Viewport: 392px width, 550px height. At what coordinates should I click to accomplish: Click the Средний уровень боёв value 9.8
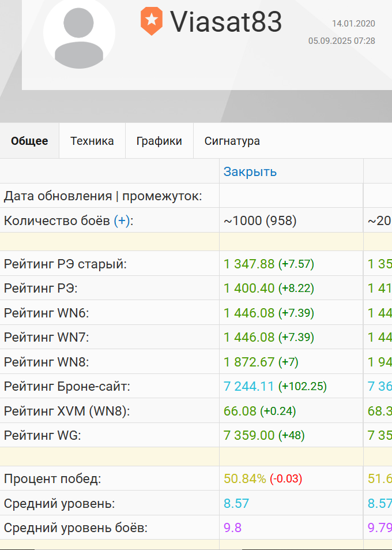point(233,527)
